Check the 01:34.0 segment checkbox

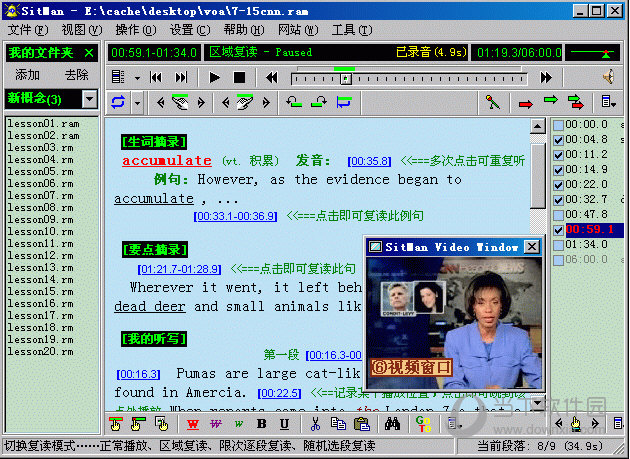click(558, 245)
